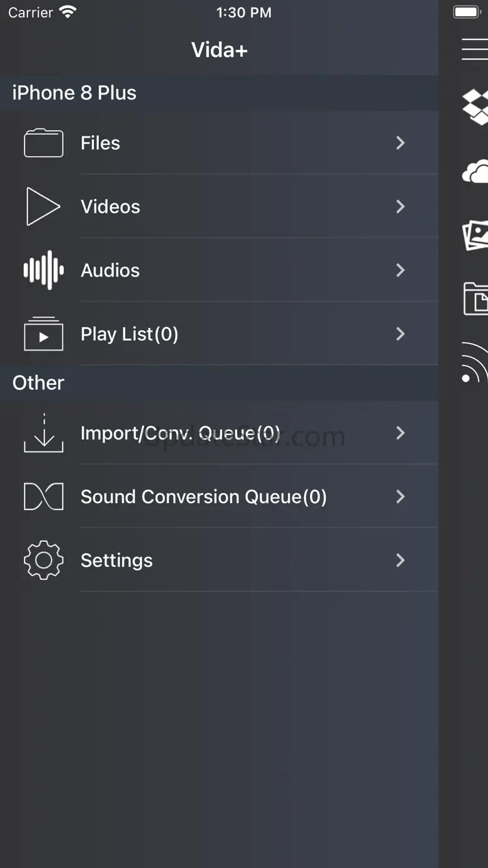The width and height of the screenshot is (488, 868).
Task: Tap the wireless transfer icon
Action: pyautogui.click(x=474, y=363)
